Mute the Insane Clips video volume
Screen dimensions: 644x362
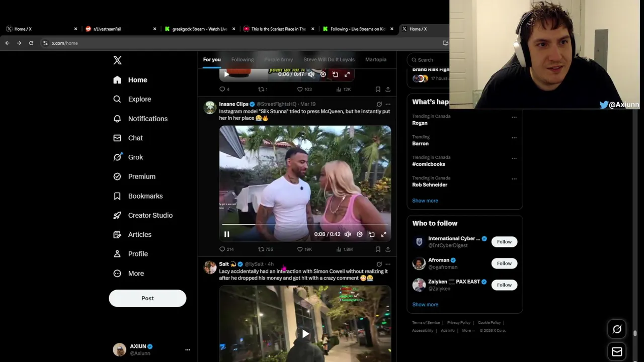coord(348,234)
